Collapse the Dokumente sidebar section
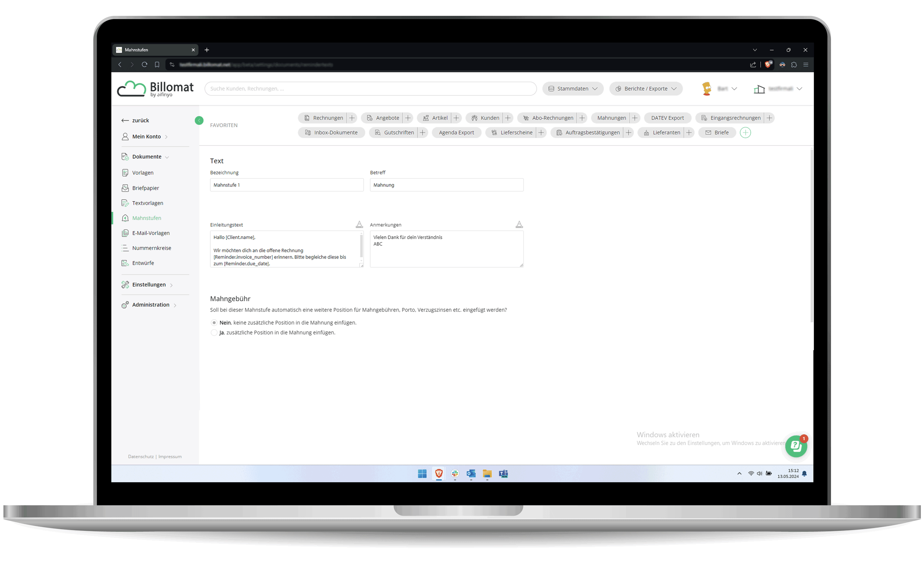Image resolution: width=924 pixels, height=563 pixels. (x=147, y=157)
